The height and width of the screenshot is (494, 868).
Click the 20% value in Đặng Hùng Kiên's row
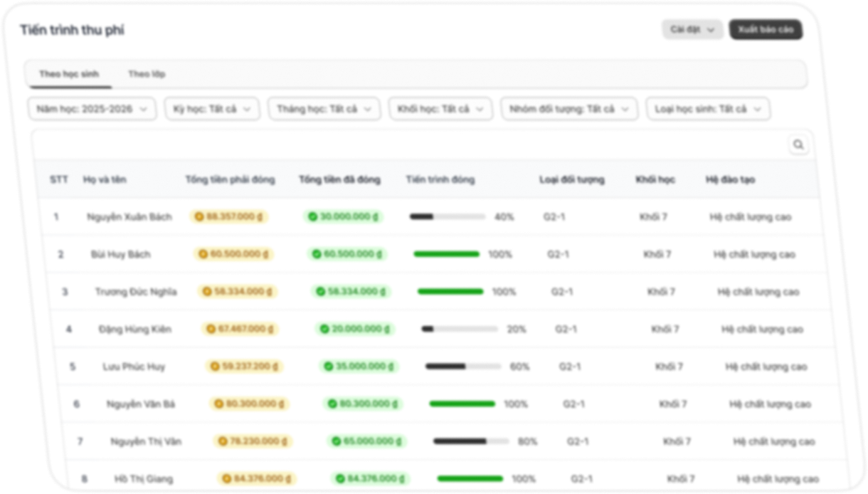point(517,329)
